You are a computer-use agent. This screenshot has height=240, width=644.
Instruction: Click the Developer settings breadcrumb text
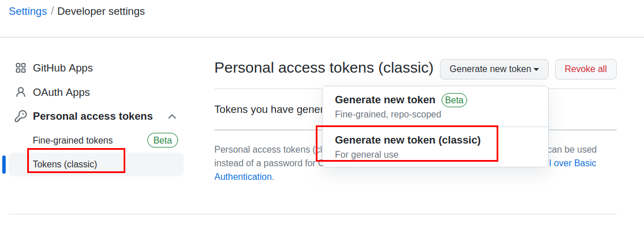(x=101, y=11)
